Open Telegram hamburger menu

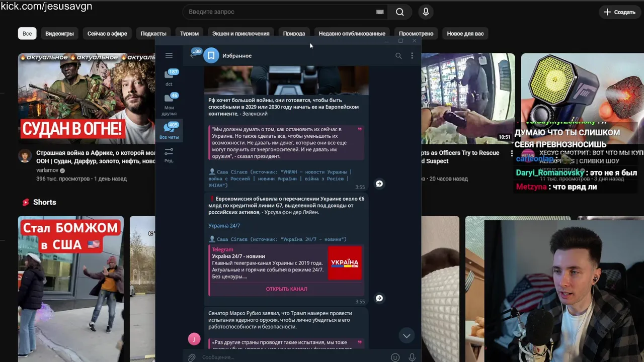click(169, 55)
